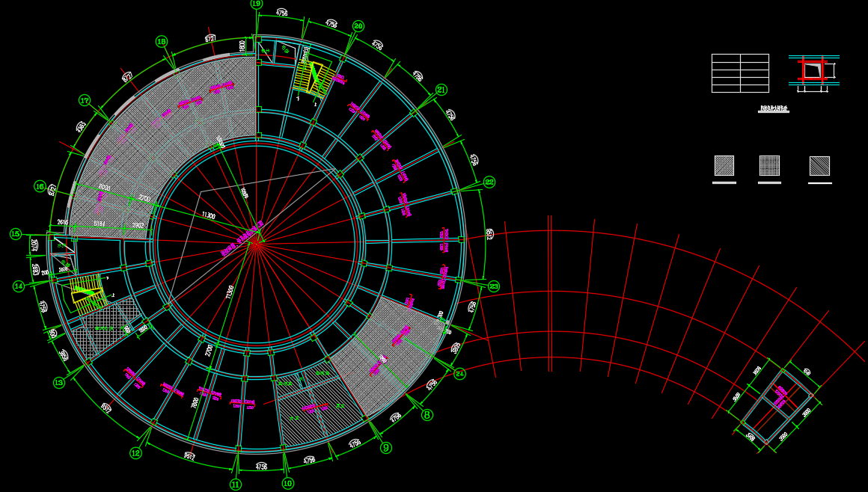
Task: Click axis marker 15 on left side
Action: pos(16,234)
